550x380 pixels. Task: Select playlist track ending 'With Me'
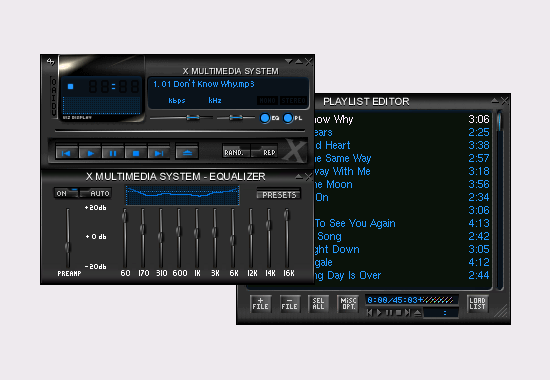click(401, 171)
